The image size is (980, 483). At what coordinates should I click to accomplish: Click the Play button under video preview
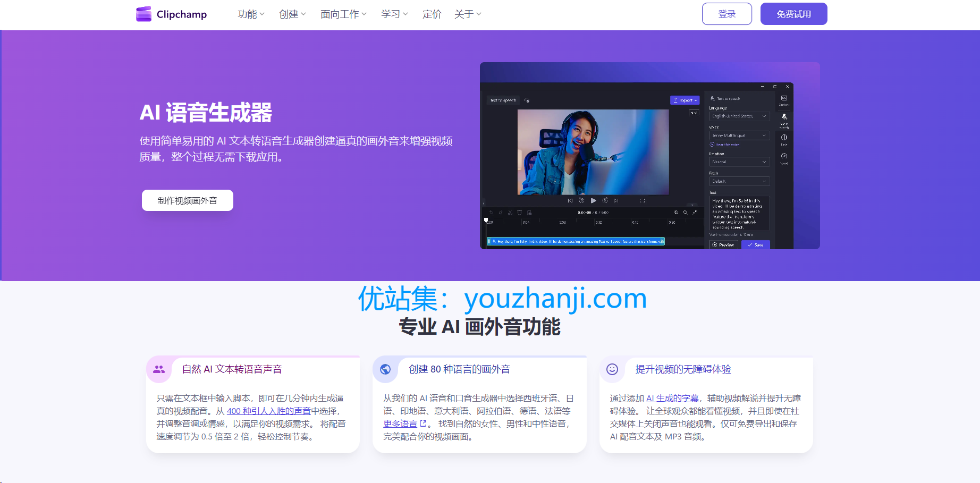593,201
